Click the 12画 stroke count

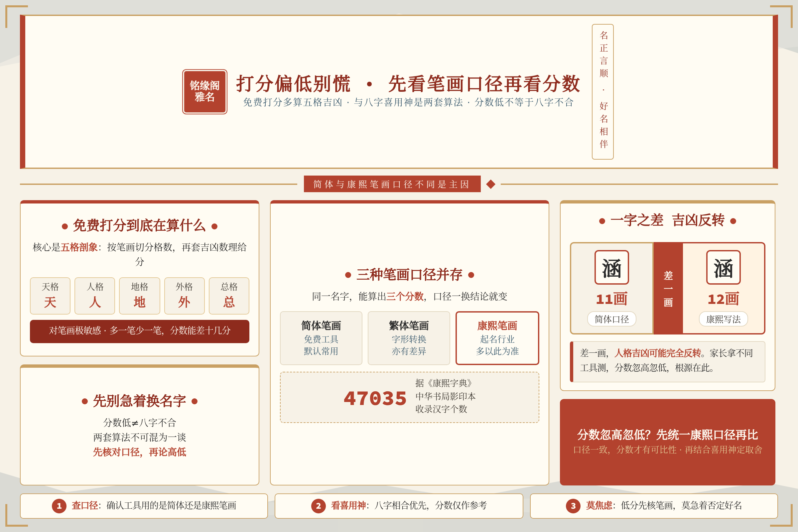click(724, 299)
